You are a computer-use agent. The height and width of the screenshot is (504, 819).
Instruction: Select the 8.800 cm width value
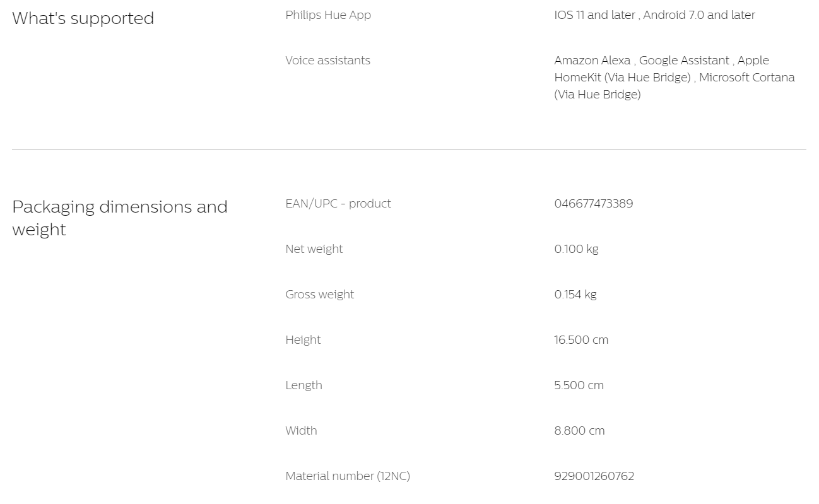[579, 431]
